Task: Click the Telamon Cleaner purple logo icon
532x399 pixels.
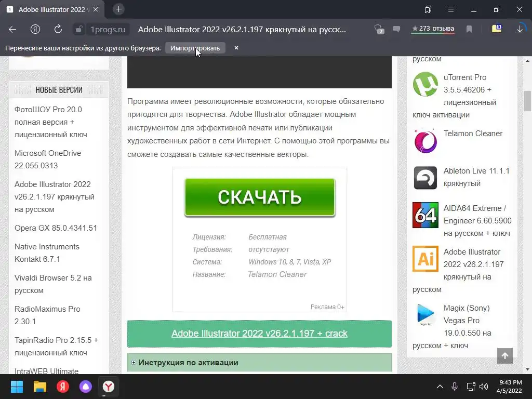Action: click(425, 140)
